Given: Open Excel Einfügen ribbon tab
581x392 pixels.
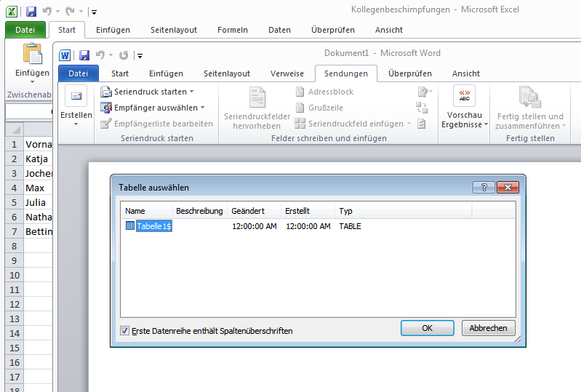Looking at the screenshot, I should [113, 30].
